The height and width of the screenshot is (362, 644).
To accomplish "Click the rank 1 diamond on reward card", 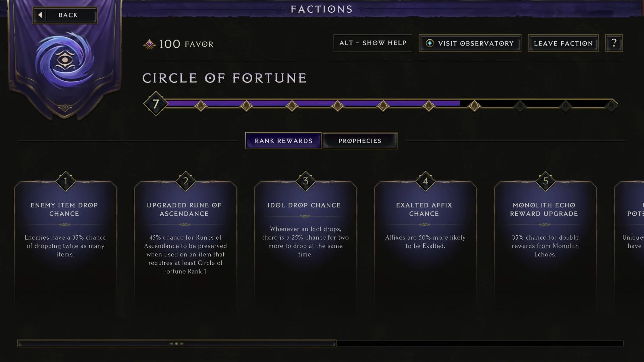I will (66, 181).
